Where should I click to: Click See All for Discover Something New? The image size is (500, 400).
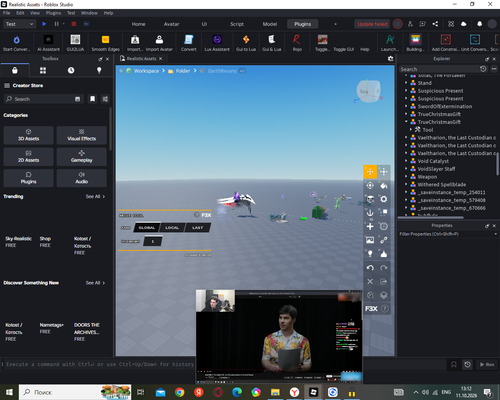click(95, 283)
